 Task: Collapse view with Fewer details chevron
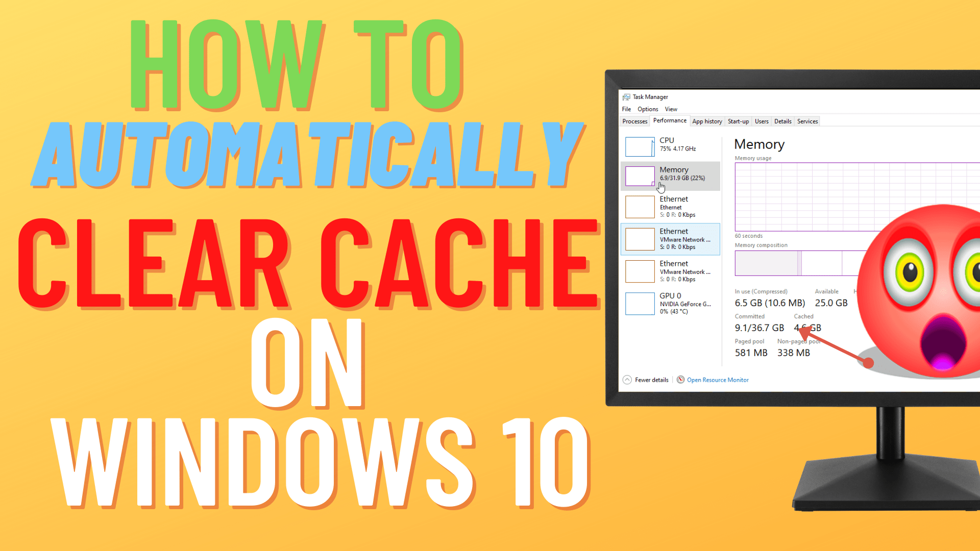click(627, 380)
